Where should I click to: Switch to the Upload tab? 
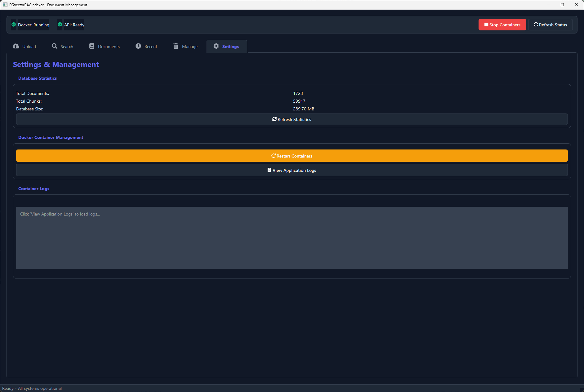[x=25, y=46]
